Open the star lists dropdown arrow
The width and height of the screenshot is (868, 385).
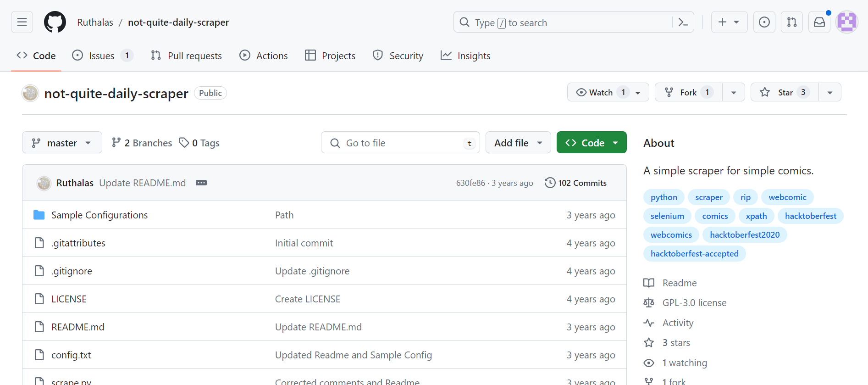coord(829,92)
